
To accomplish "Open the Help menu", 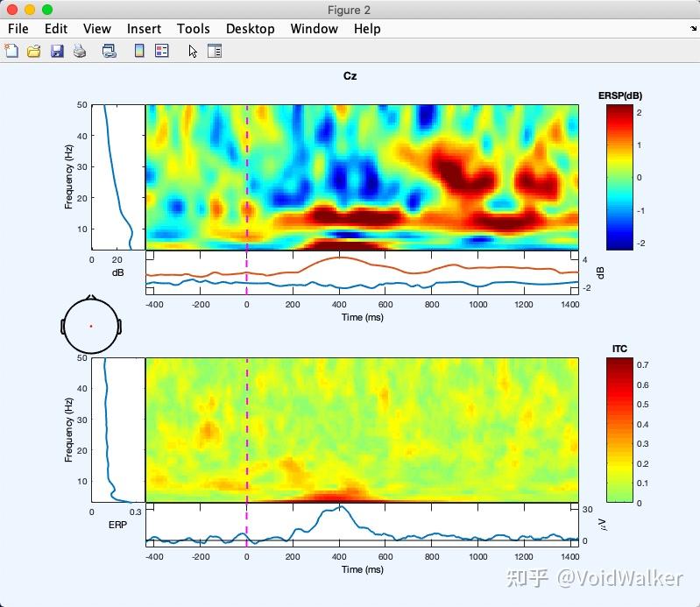I will point(367,29).
